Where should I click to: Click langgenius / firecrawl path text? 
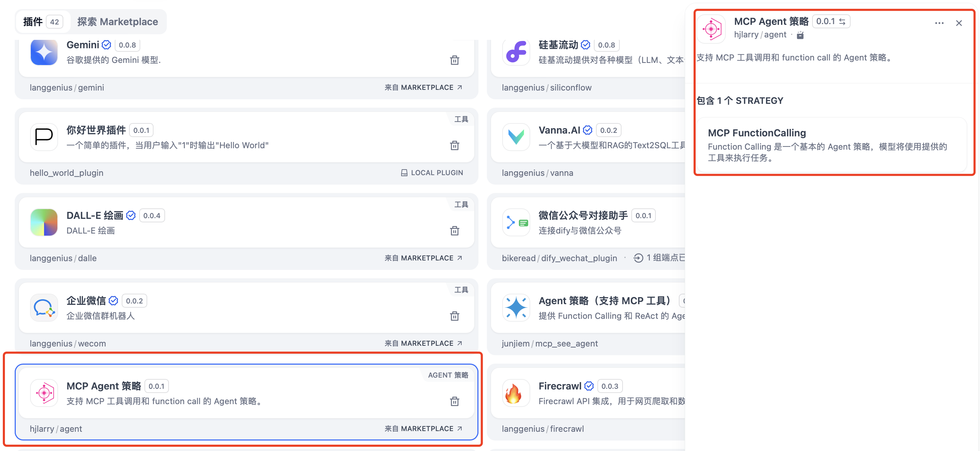542,429
